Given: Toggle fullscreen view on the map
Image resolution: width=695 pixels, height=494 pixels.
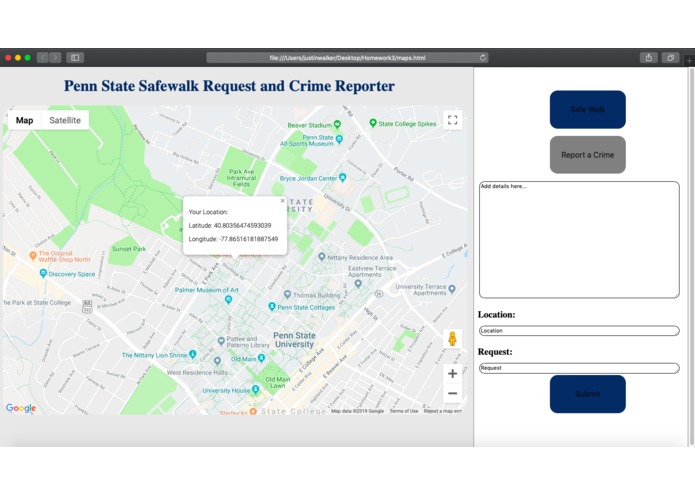Looking at the screenshot, I should click(452, 120).
